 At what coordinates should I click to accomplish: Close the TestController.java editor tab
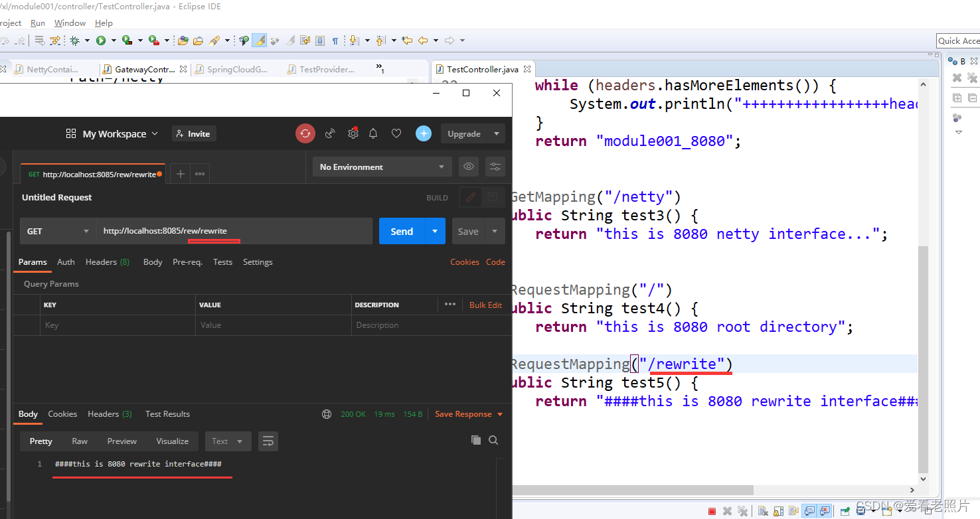(527, 69)
